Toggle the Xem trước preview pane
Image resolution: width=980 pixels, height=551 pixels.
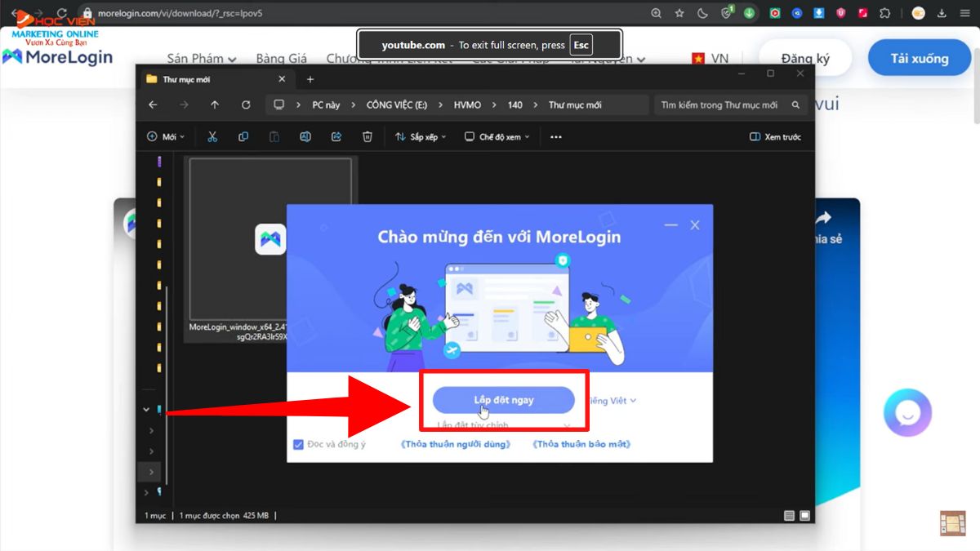click(x=776, y=137)
